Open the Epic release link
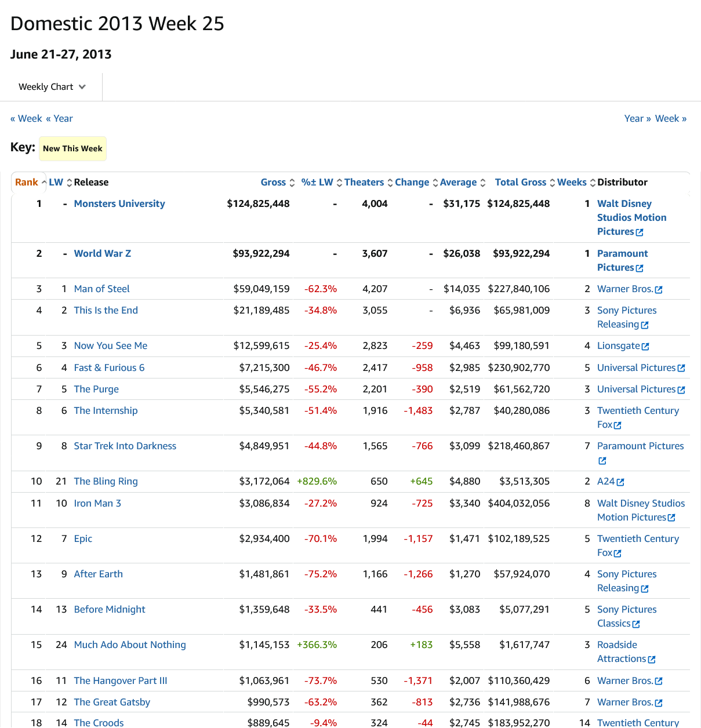Image resolution: width=701 pixels, height=728 pixels. coord(83,538)
